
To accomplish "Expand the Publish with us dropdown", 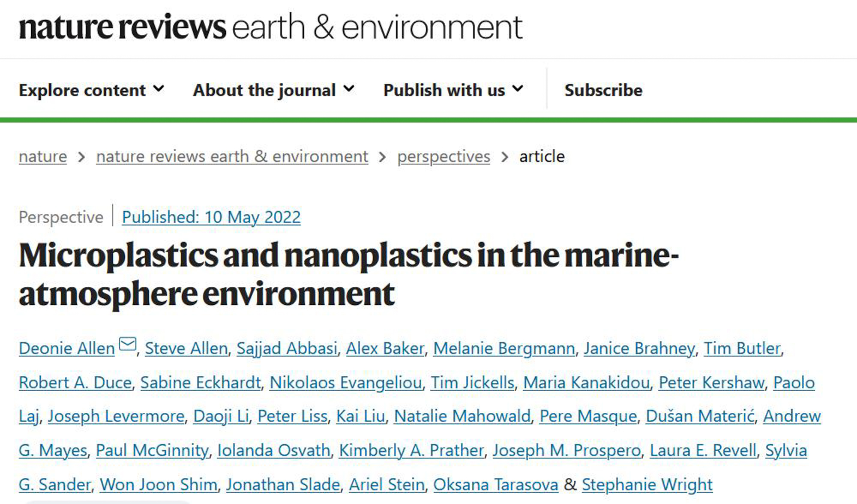I will (x=453, y=90).
